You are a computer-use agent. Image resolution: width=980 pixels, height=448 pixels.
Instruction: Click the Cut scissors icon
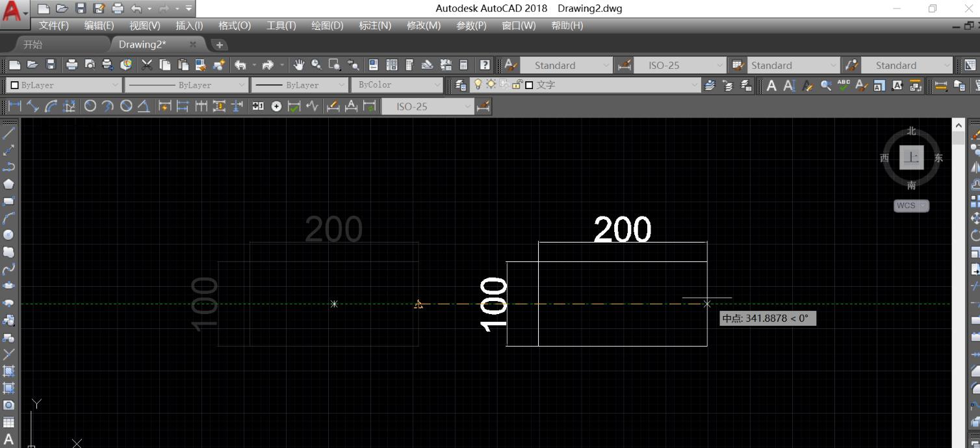pyautogui.click(x=147, y=64)
